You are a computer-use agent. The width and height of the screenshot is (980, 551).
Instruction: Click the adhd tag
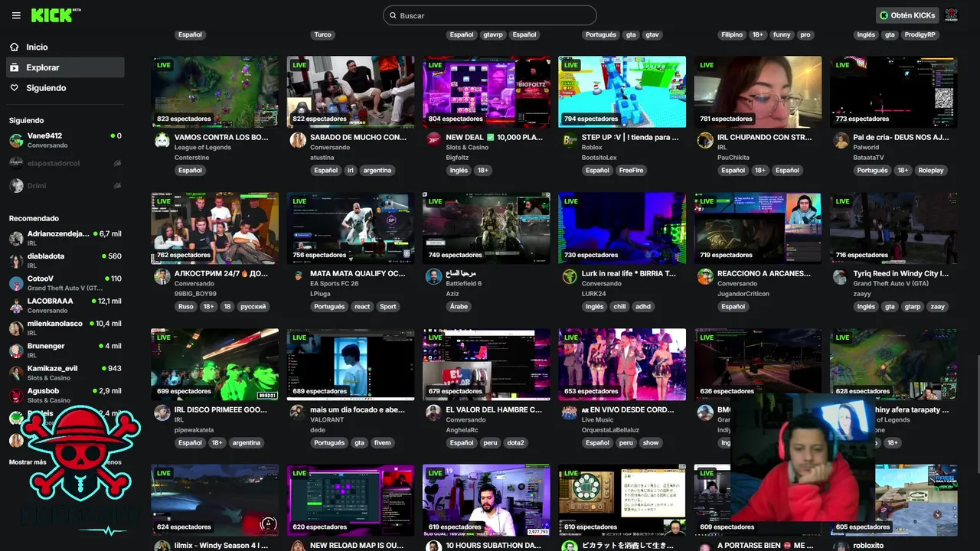click(643, 307)
